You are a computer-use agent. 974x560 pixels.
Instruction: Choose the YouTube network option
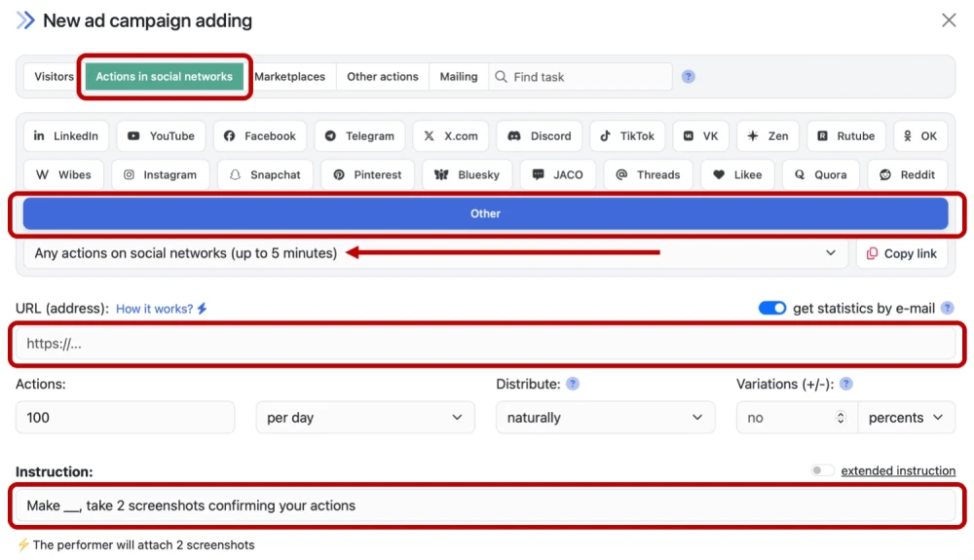coord(161,136)
